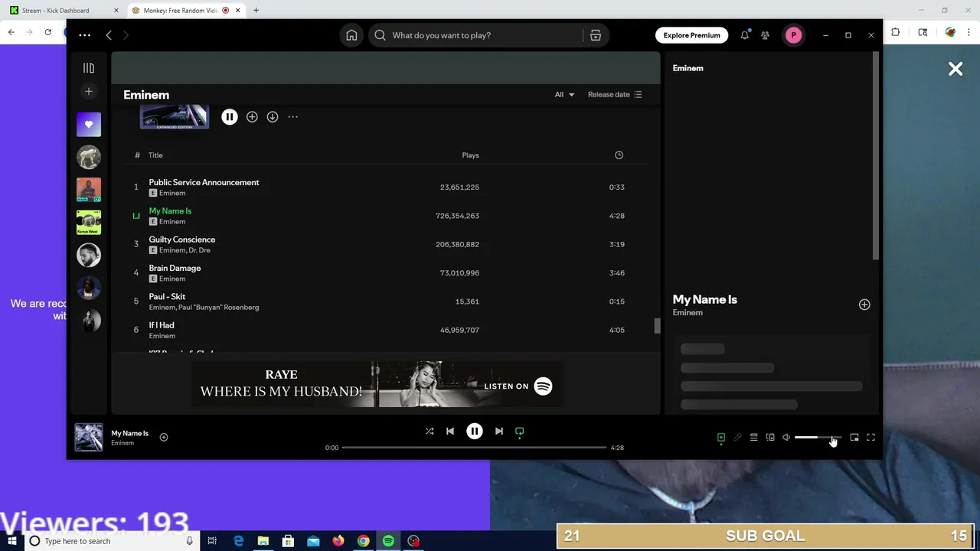The image size is (980, 551).
Task: Focus the What do you want to play search
Action: tap(475, 35)
